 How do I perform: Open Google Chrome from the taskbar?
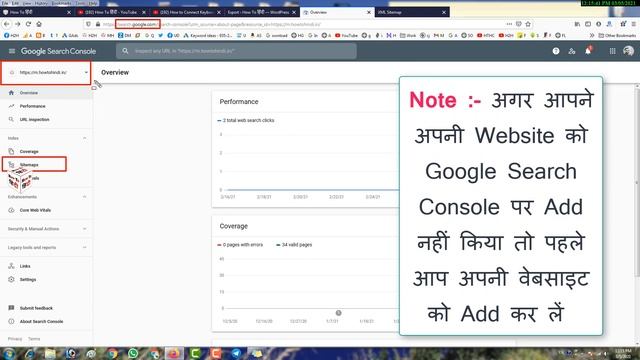(x=112, y=353)
